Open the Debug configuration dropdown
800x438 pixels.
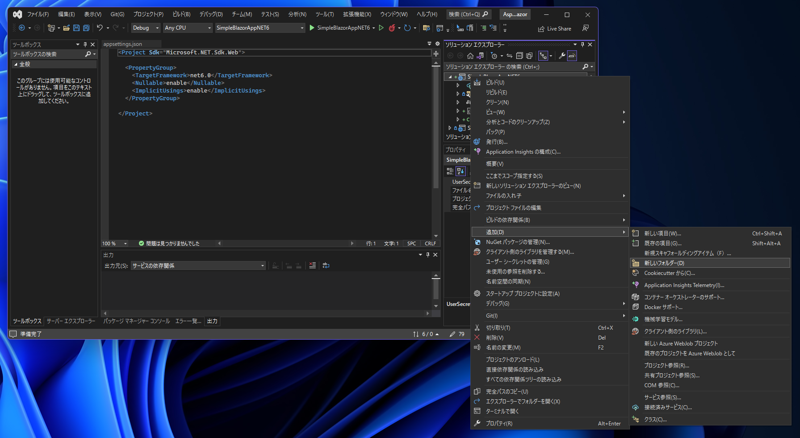coord(146,28)
